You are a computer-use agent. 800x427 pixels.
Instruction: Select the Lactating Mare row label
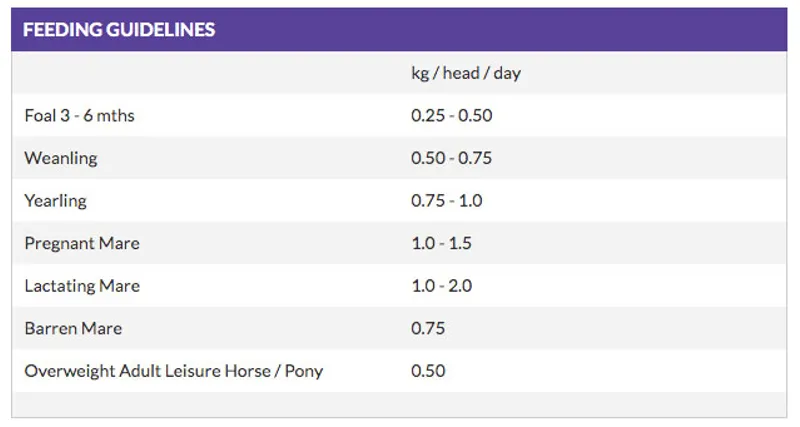82,286
